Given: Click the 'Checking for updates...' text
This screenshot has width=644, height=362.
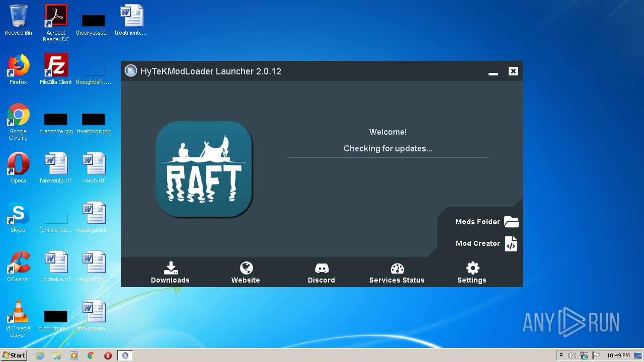Looking at the screenshot, I should coord(388,148).
